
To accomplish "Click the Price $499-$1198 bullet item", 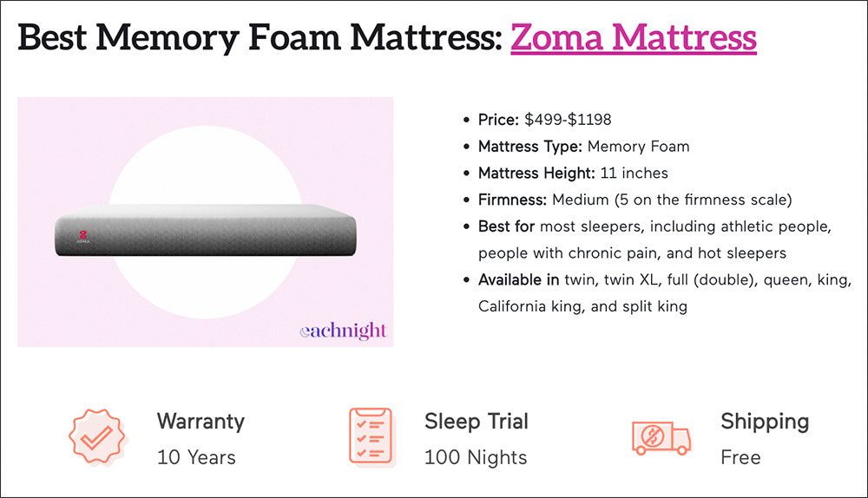I will coord(545,120).
